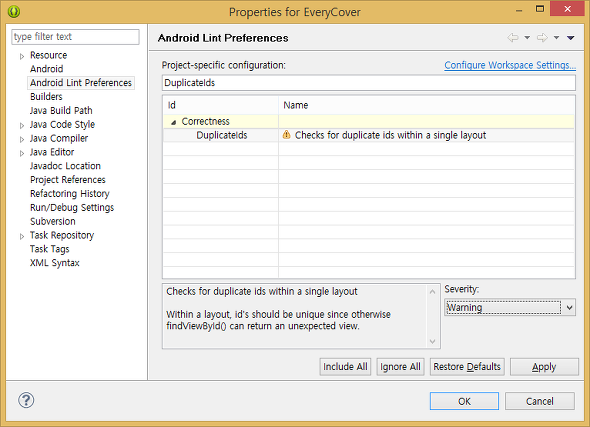Open the Severity combo box

510,307
